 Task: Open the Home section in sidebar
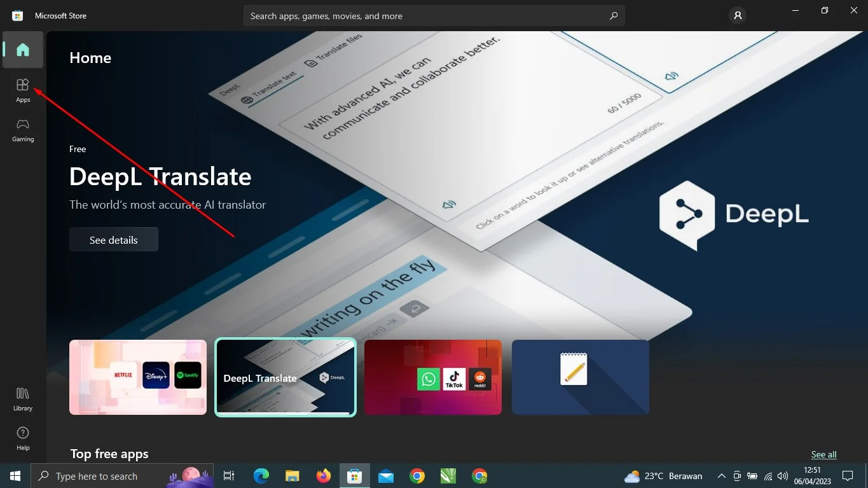tap(23, 50)
